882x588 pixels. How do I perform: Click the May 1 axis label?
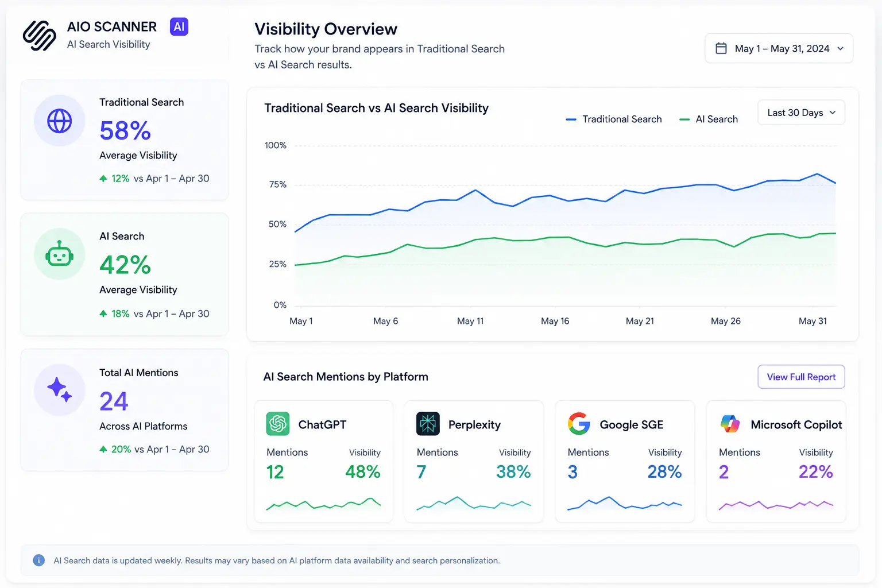pos(301,321)
